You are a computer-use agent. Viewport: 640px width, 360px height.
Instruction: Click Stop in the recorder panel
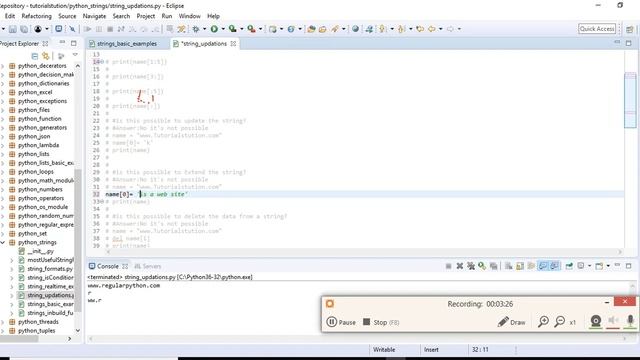click(381, 322)
